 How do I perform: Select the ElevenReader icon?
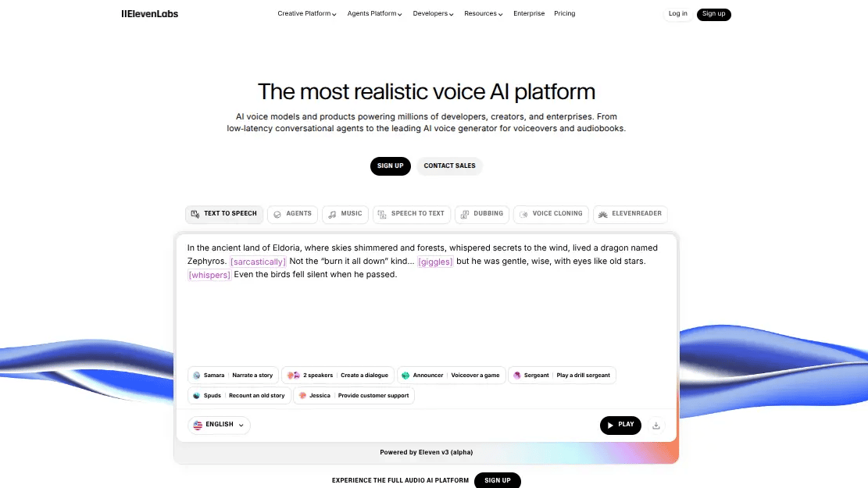tap(603, 214)
